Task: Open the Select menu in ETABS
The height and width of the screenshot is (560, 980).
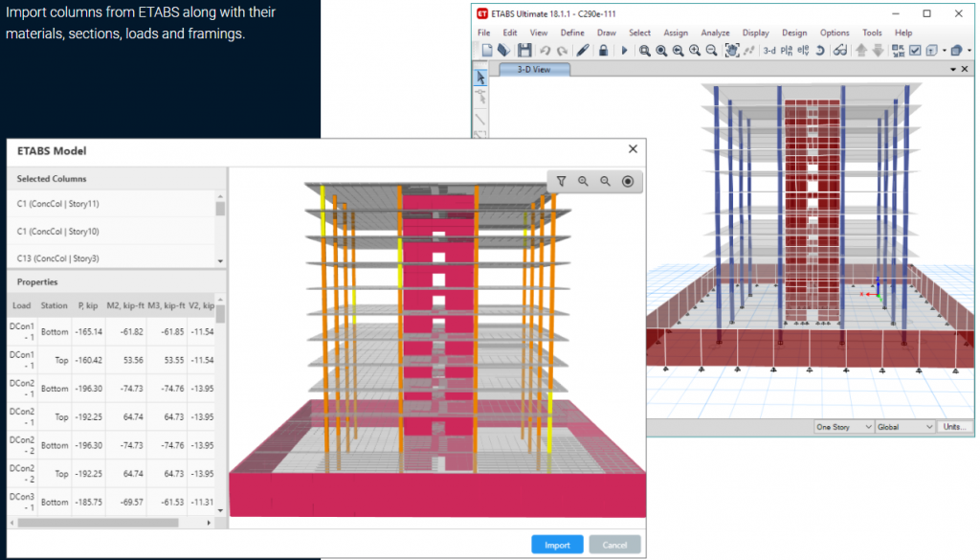Action: [639, 33]
